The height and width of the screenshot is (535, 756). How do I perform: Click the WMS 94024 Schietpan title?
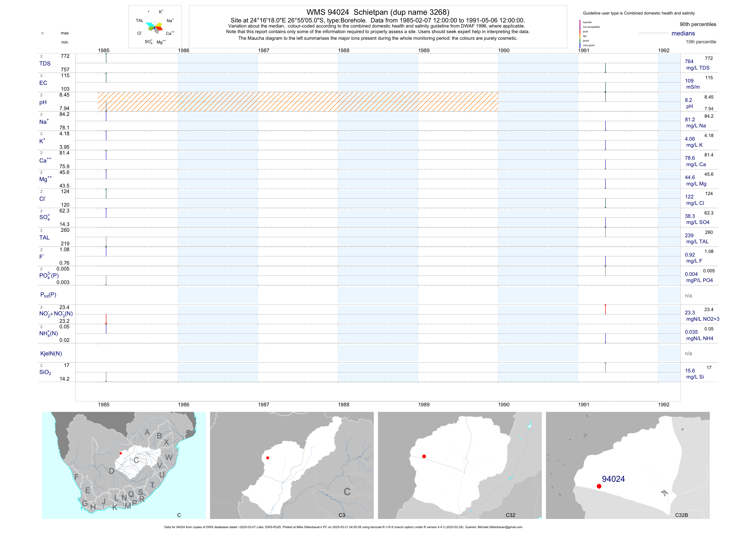tap(378, 12)
